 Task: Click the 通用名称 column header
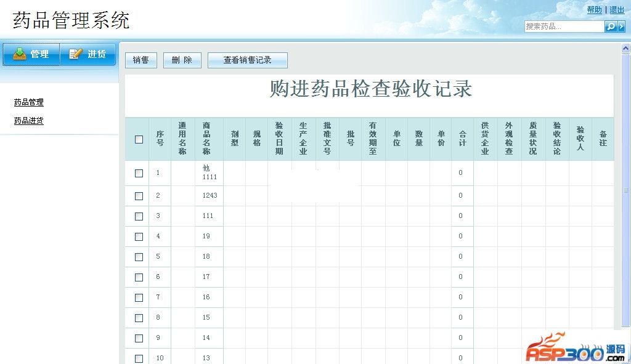coord(182,139)
